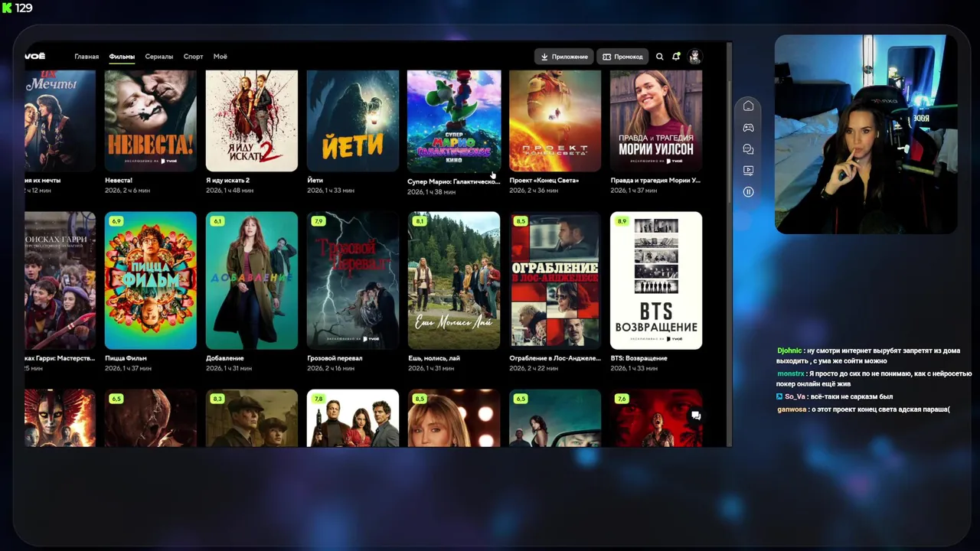The height and width of the screenshot is (551, 980).
Task: Click chat username Djohnic
Action: (789, 350)
